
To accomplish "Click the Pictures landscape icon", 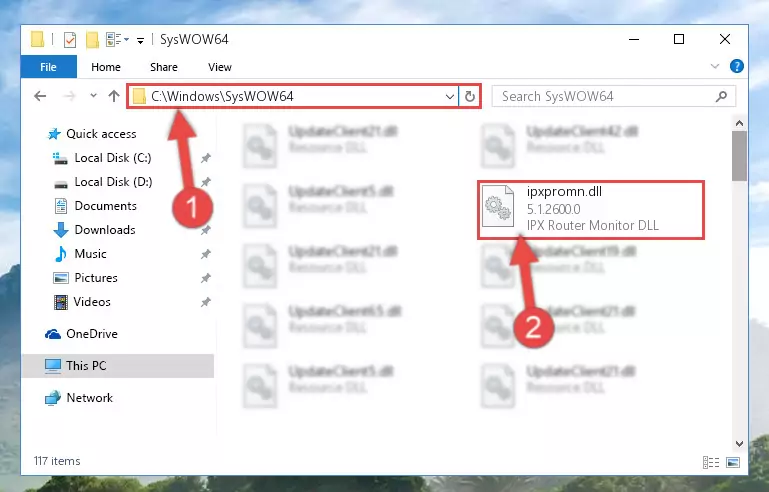I will tap(61, 278).
